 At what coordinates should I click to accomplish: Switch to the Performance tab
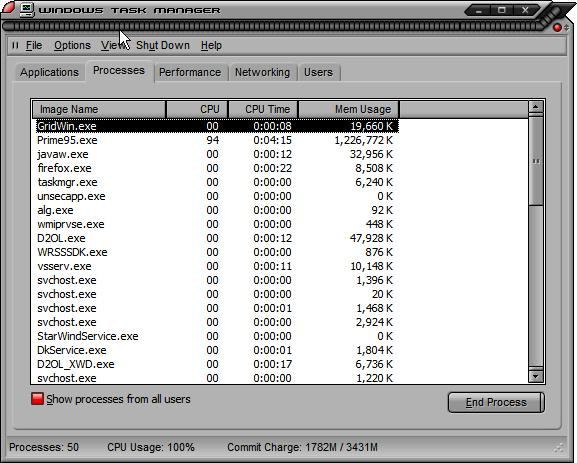(x=190, y=72)
